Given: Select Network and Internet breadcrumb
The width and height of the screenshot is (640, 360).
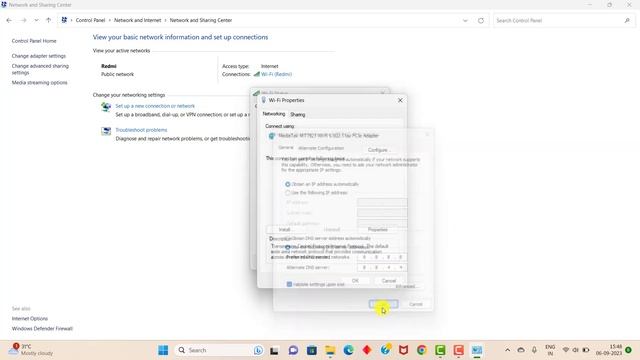Looking at the screenshot, I should [138, 20].
